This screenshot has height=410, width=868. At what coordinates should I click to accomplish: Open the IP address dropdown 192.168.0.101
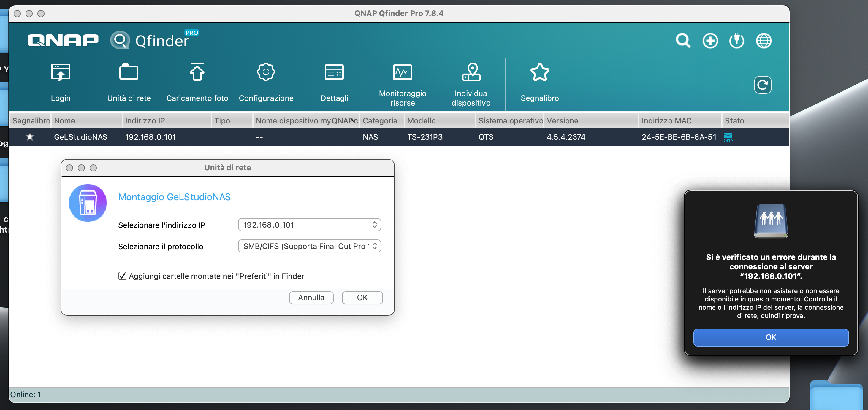309,225
